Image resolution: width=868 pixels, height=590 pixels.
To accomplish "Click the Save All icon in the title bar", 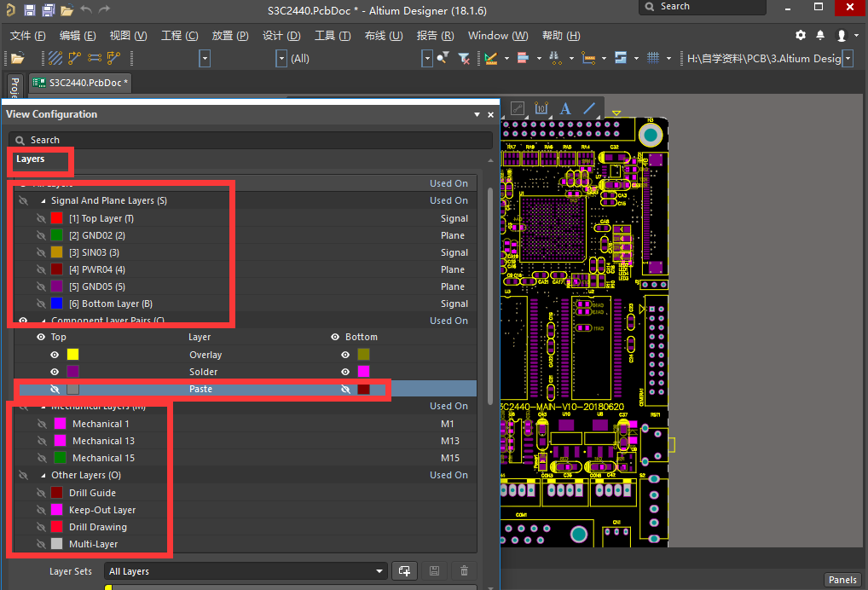I will [x=48, y=10].
